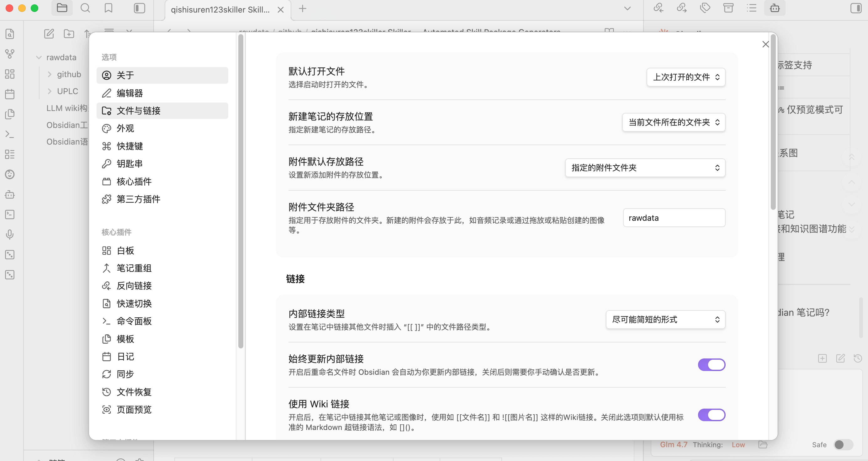Click the folder icon next to Thinking Low

pyautogui.click(x=763, y=445)
